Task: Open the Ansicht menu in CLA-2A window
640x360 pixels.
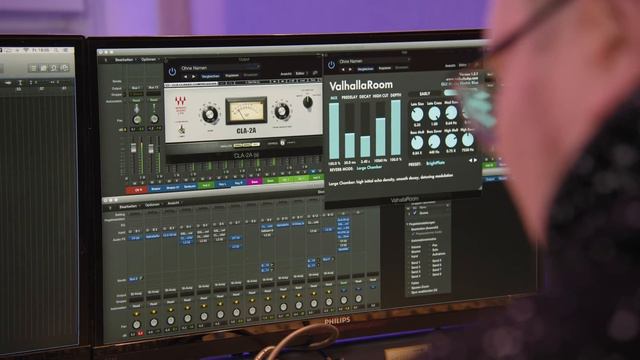Action: tap(286, 74)
